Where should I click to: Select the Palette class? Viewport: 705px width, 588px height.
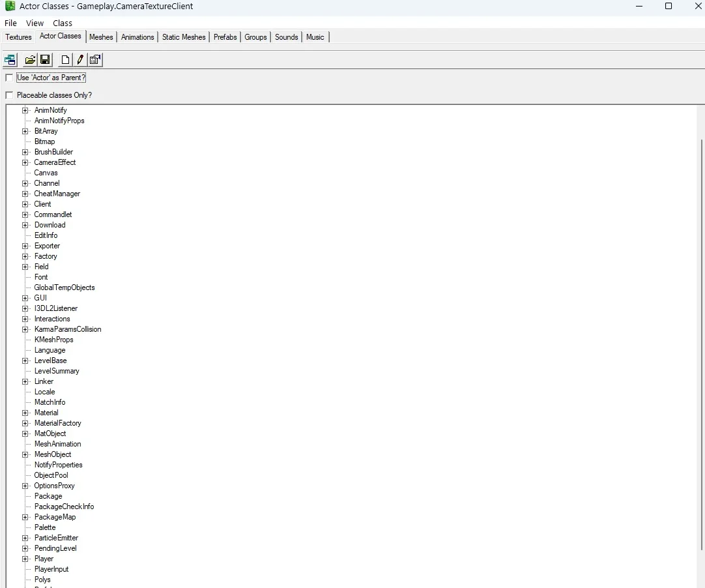(45, 528)
